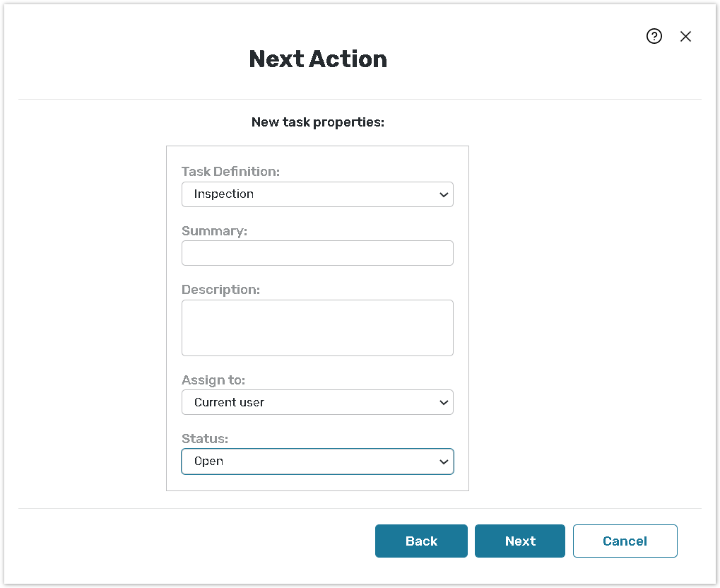Viewport: 720px width, 588px height.
Task: Click the "New task properties:" subtitle text
Action: 318,122
